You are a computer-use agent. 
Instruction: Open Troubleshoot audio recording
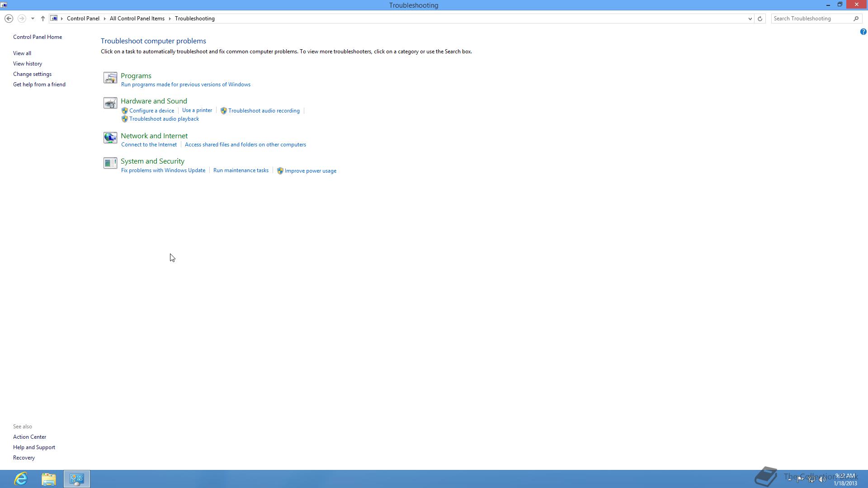pos(264,111)
